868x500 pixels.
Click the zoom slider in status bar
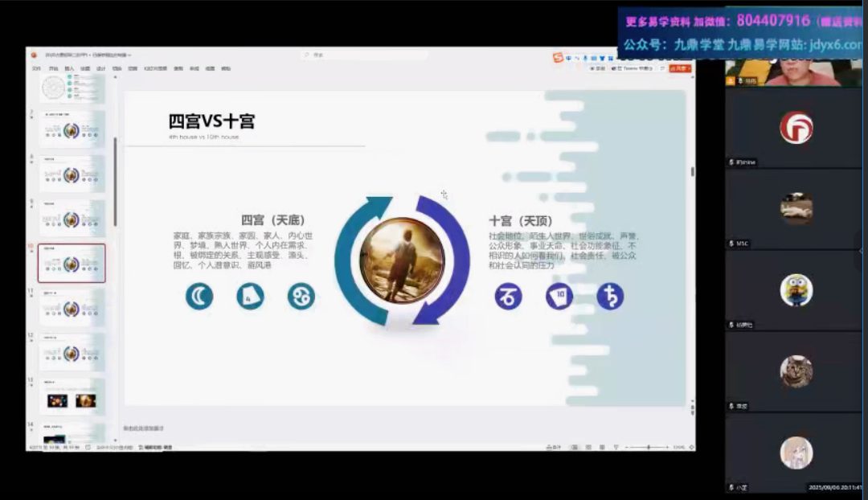point(649,447)
